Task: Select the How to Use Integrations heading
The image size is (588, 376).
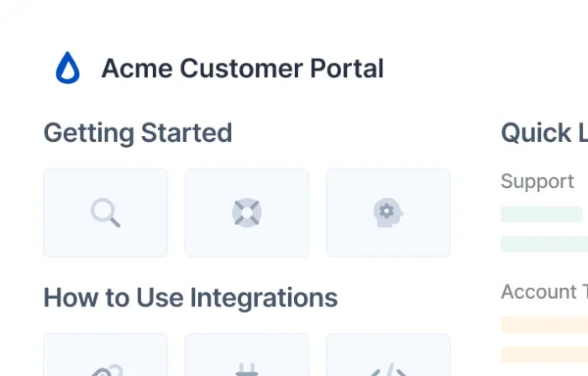Action: pyautogui.click(x=191, y=297)
